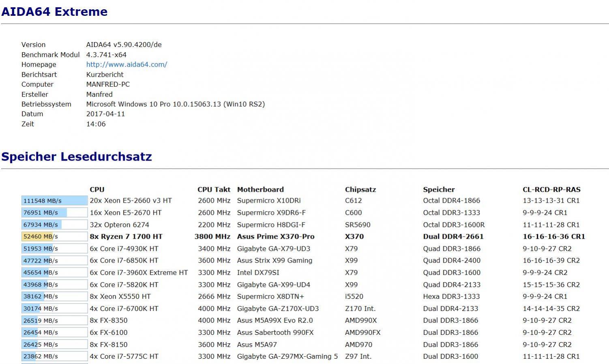Click motherboard Gigabyte GA-X79-UD3
Viewport: 609px width, 364px height.
pyautogui.click(x=274, y=248)
